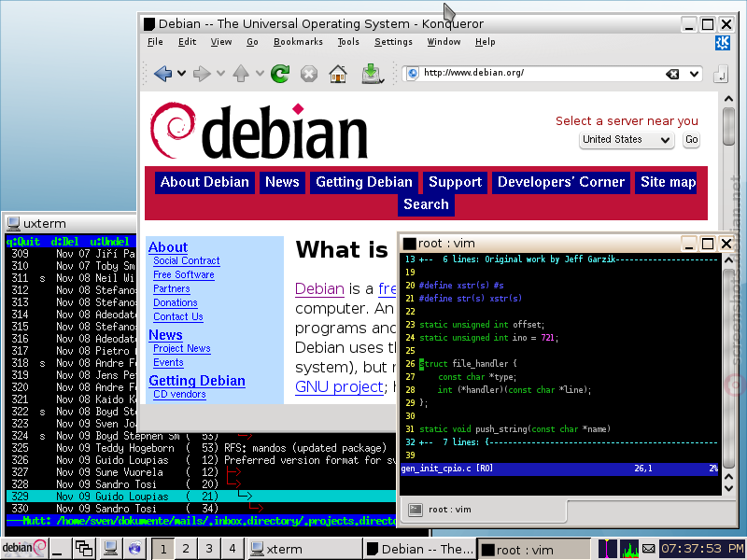Click the Go button beside server selector

(x=691, y=140)
